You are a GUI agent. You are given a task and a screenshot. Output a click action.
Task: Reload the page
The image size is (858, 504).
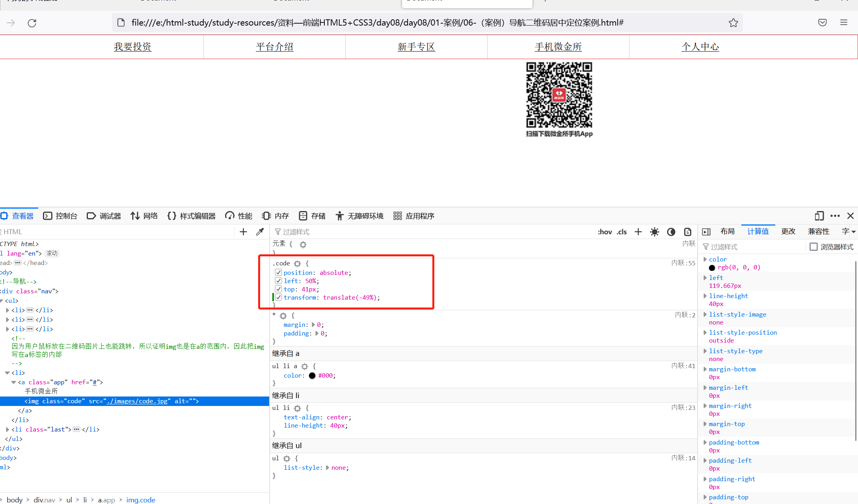(x=32, y=23)
